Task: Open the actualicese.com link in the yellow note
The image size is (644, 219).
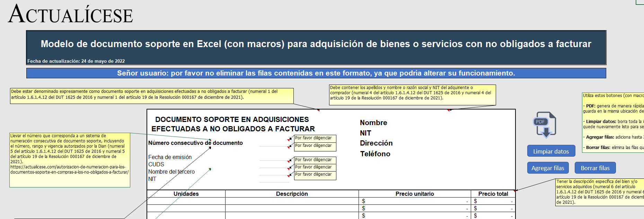Action: (x=69, y=169)
